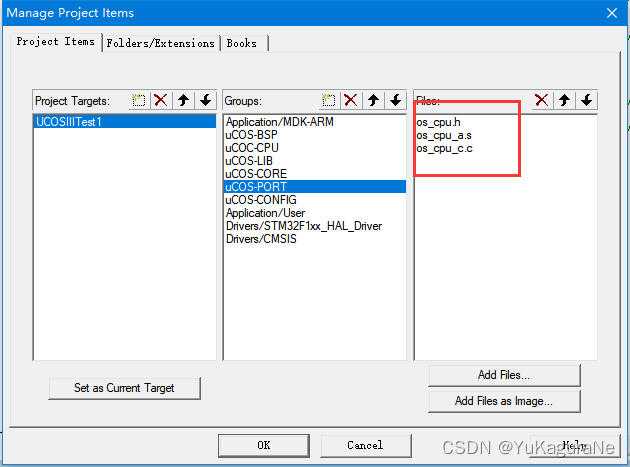Move the project target up

pyautogui.click(x=183, y=100)
